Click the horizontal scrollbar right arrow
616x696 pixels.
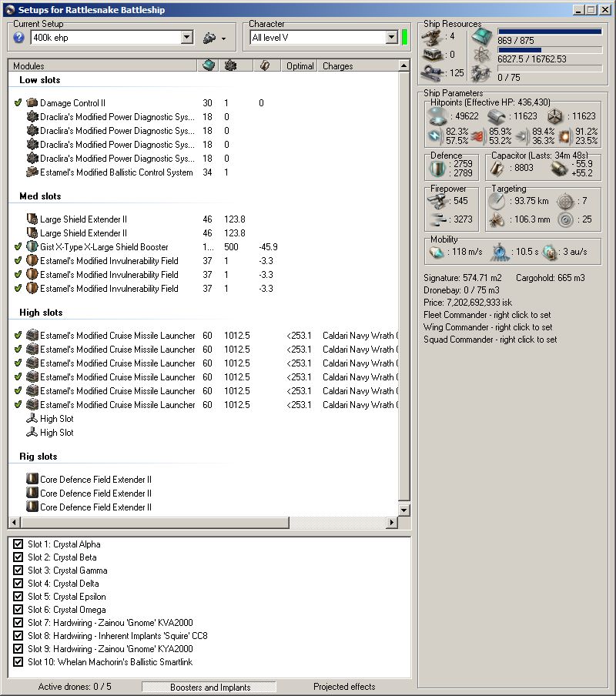coord(391,523)
